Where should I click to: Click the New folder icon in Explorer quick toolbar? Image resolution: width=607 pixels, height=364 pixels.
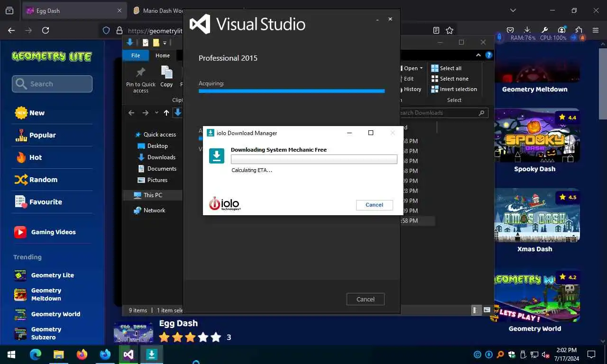pos(156,43)
